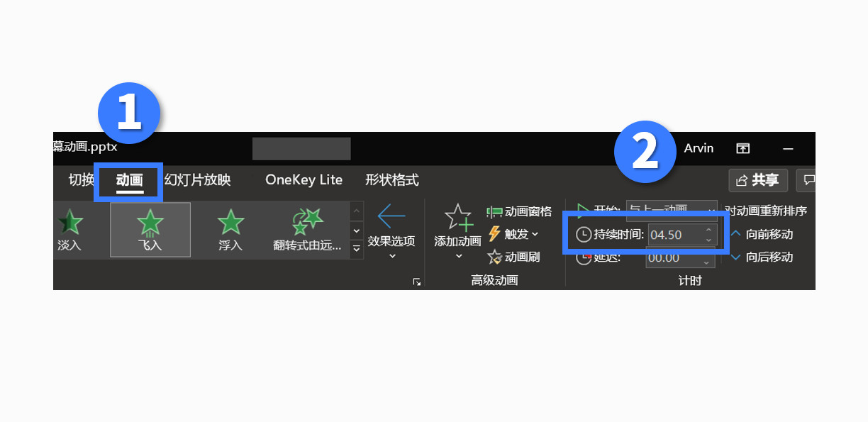Expand the 开始 start timing combo box
The image size is (868, 422).
point(672,209)
